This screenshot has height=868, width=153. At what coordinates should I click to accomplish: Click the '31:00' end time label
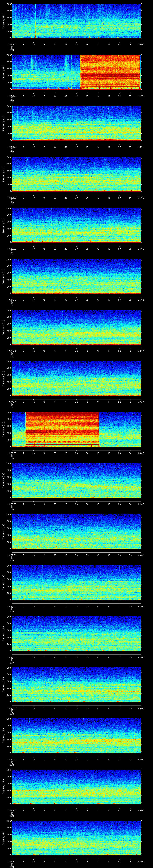coord(141,96)
